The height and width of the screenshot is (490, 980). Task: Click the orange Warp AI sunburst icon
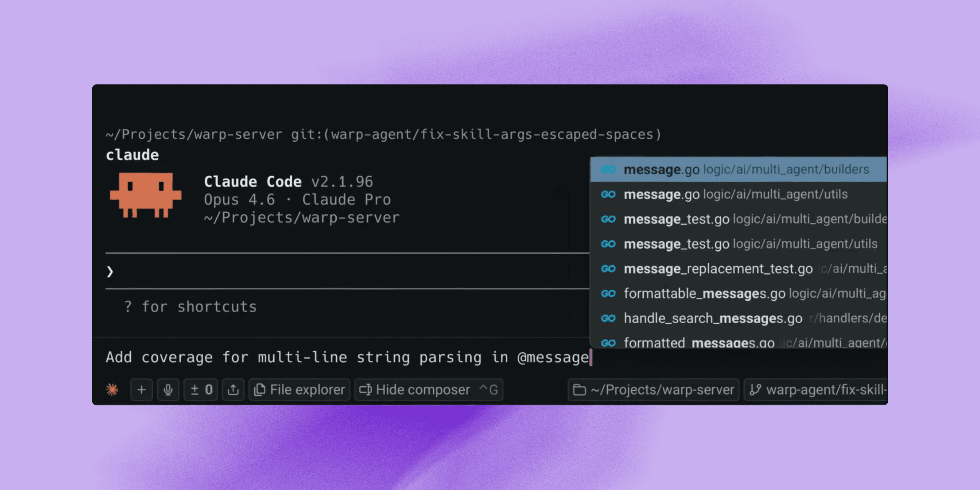point(112,389)
